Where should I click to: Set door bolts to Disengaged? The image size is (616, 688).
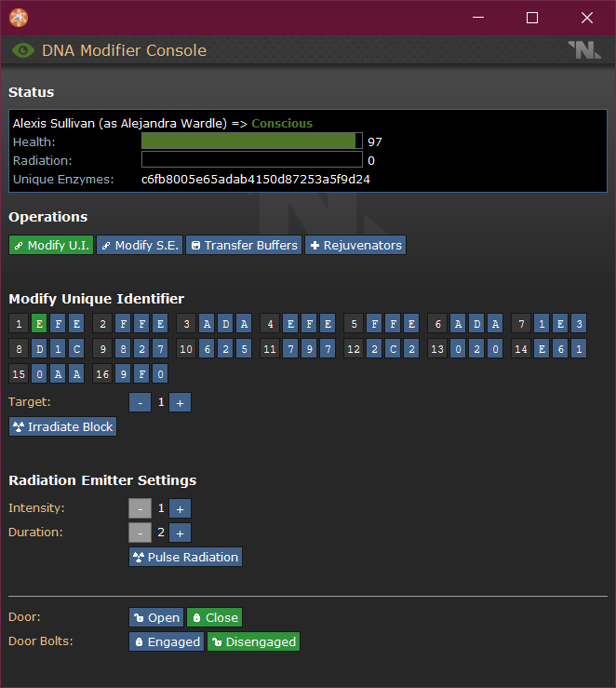[253, 641]
